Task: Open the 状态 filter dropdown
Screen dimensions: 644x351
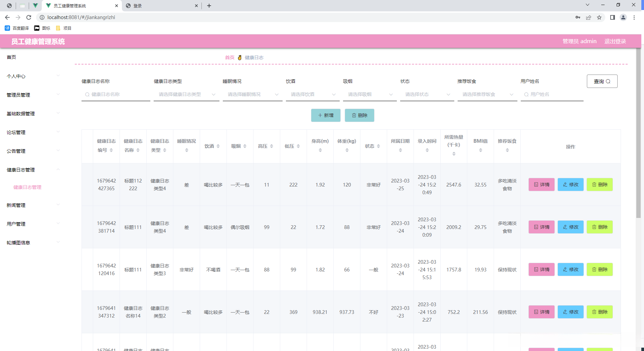Action: (427, 95)
